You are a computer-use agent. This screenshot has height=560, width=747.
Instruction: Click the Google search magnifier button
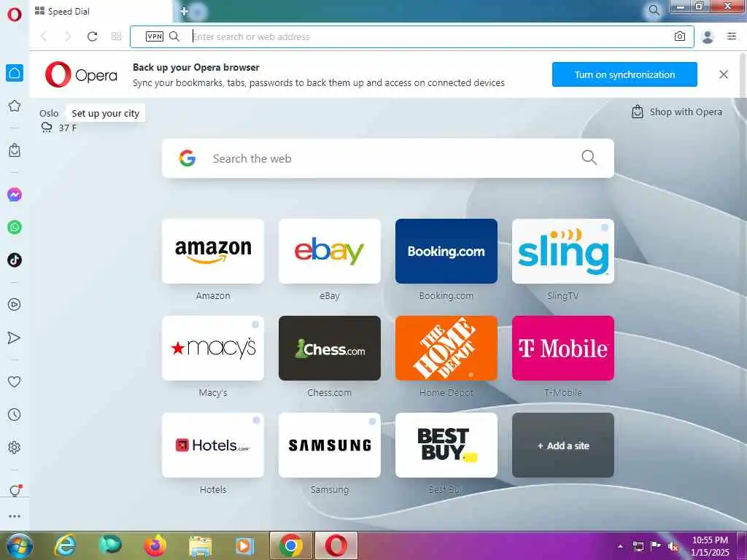[x=589, y=157]
